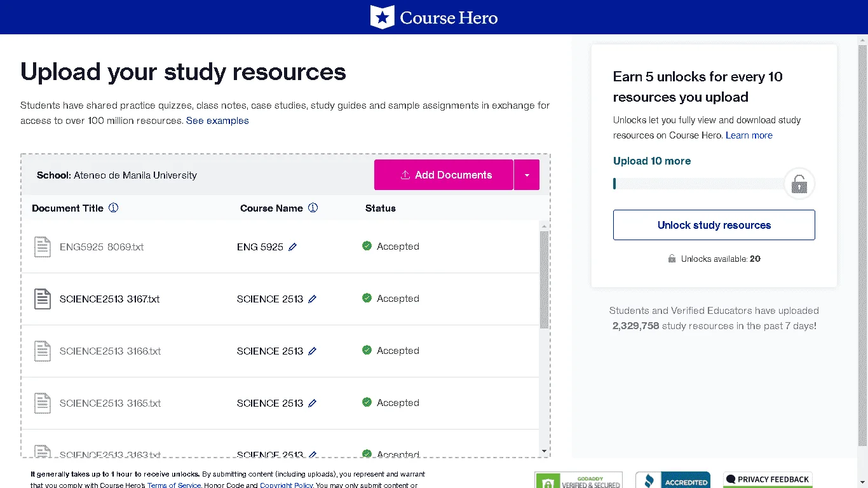Click the ENG 5925 course name text
The width and height of the screenshot is (868, 488).
pyautogui.click(x=260, y=247)
